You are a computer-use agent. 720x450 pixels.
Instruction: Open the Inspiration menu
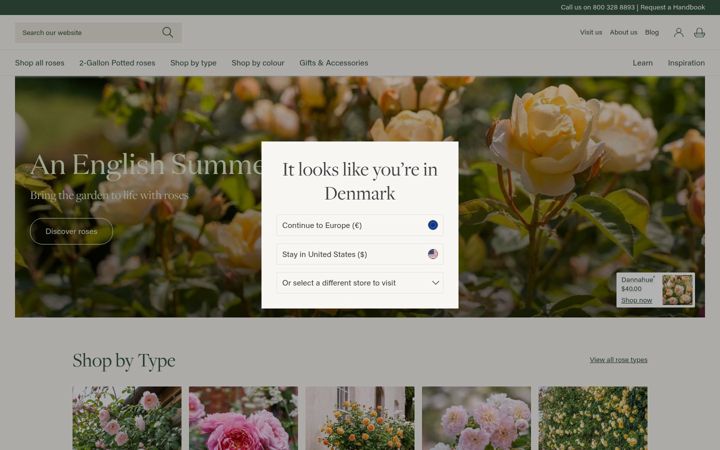(686, 63)
